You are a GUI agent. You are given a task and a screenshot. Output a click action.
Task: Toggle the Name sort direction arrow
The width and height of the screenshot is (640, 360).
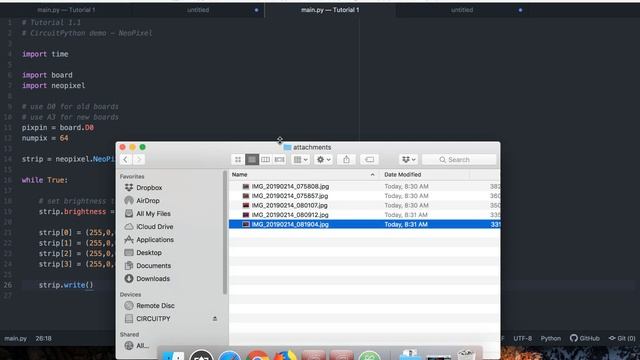(372, 175)
